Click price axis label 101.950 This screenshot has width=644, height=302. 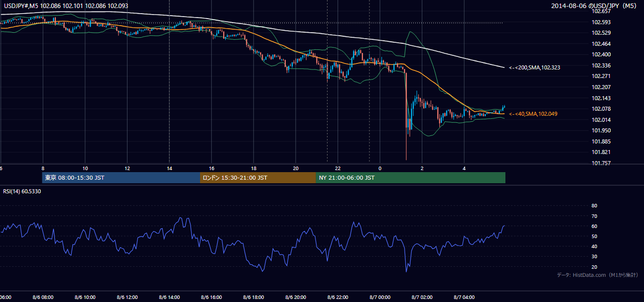click(x=600, y=130)
